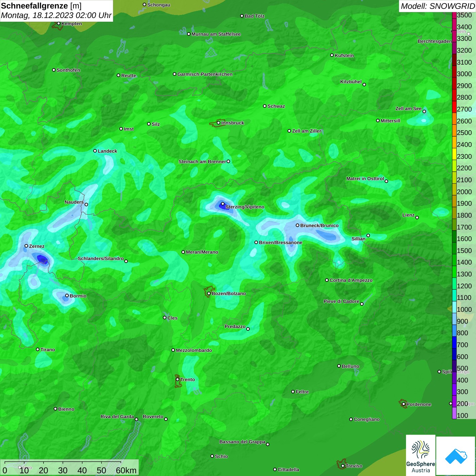Image resolution: width=476 pixels, height=476 pixels.
Task: Click the Schneefallgrenze [m] title
Action: coord(41,6)
